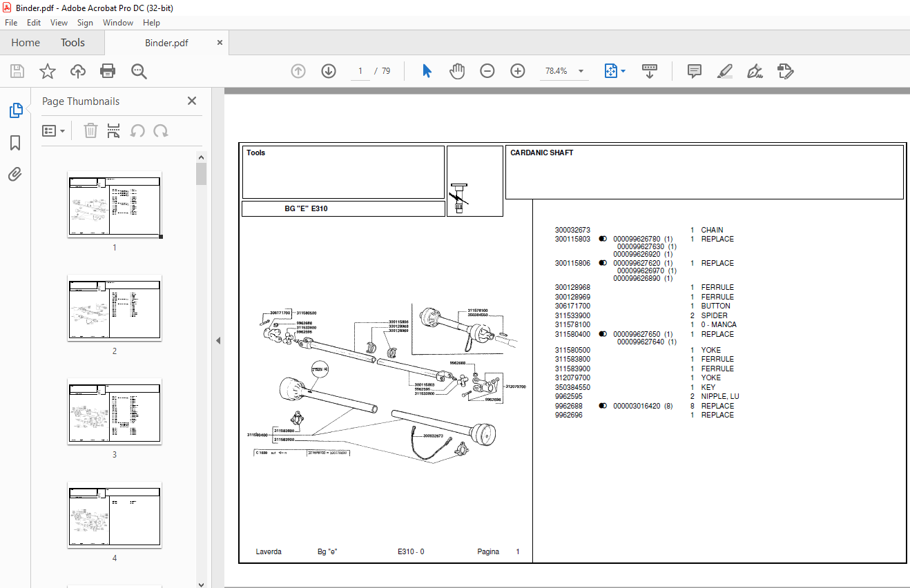Add bookmark star icon in toolbar

coord(48,71)
